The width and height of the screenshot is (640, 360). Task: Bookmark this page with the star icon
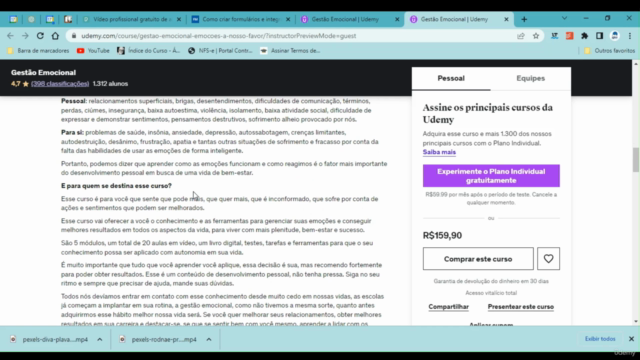coord(536,36)
